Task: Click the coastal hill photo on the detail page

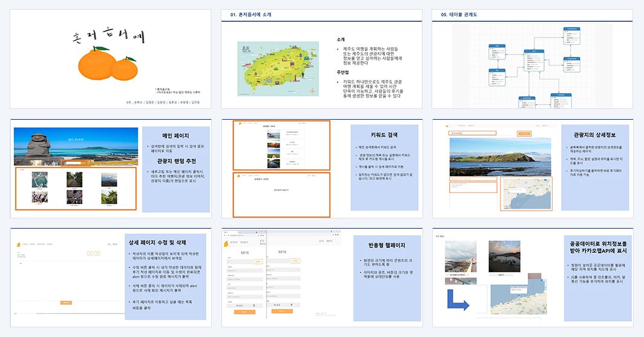Action: coord(500,157)
